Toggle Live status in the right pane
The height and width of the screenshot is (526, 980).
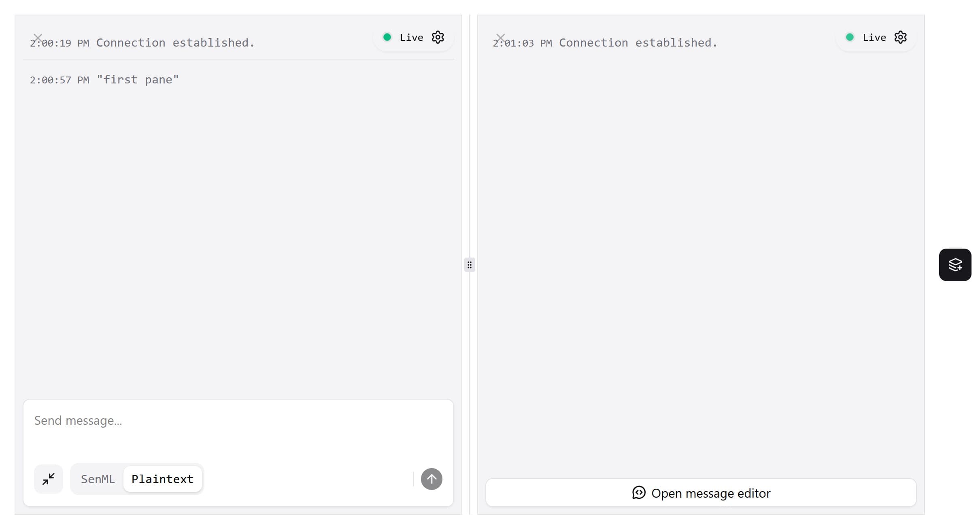point(867,37)
